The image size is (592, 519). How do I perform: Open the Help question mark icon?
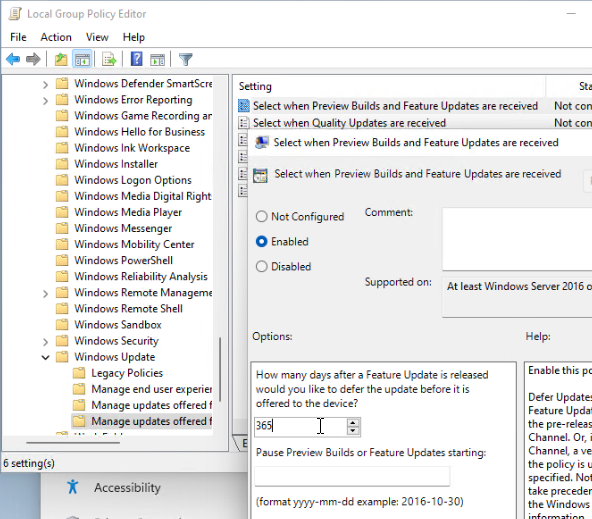pyautogui.click(x=136, y=59)
